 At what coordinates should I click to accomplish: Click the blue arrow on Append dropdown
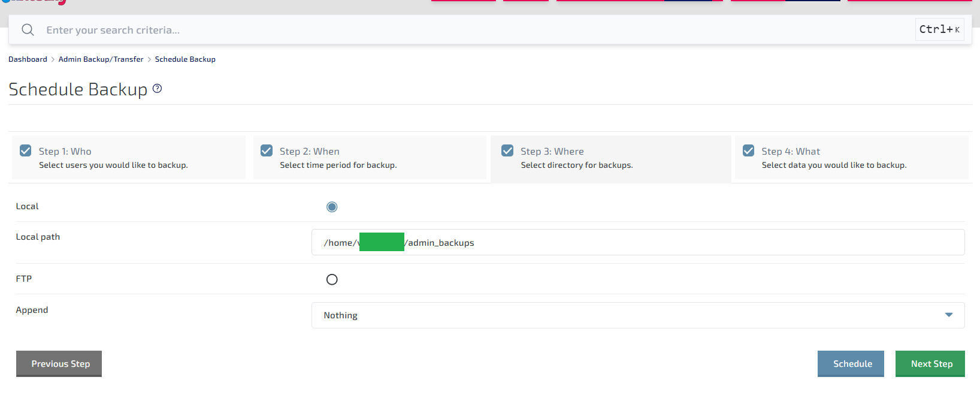point(948,315)
